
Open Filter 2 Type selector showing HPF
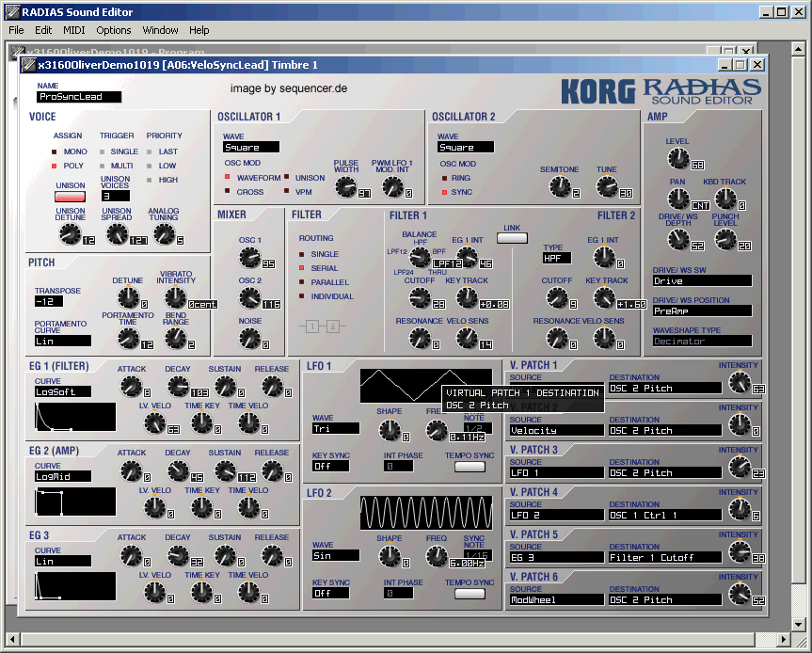(557, 258)
